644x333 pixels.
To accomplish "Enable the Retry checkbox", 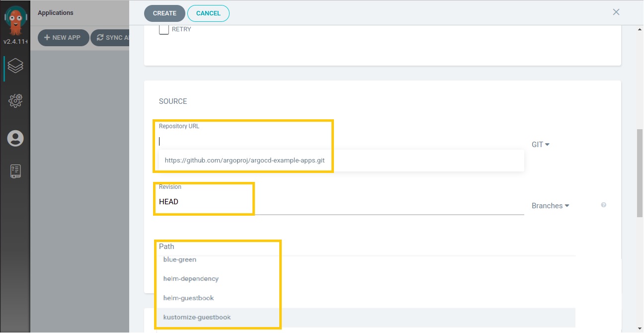I will [x=164, y=29].
